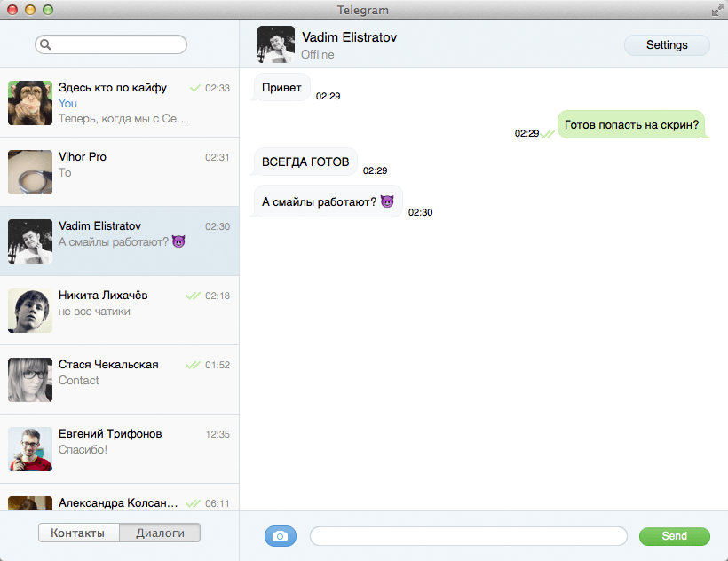
Task: Click Евгений Трифонов's avatar
Action: (30, 449)
